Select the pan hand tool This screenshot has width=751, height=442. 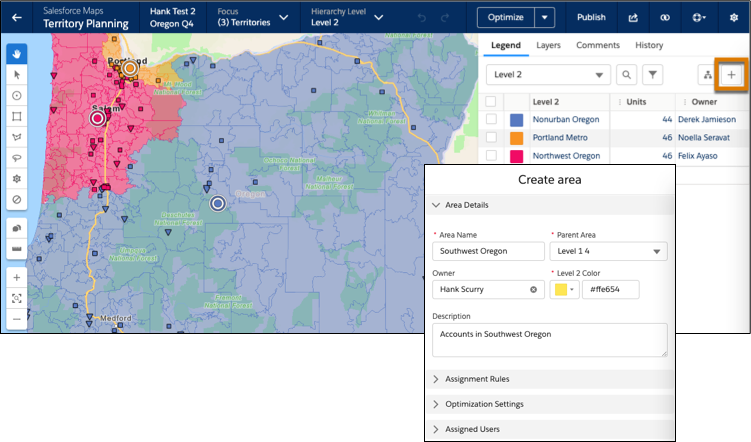coord(17,54)
